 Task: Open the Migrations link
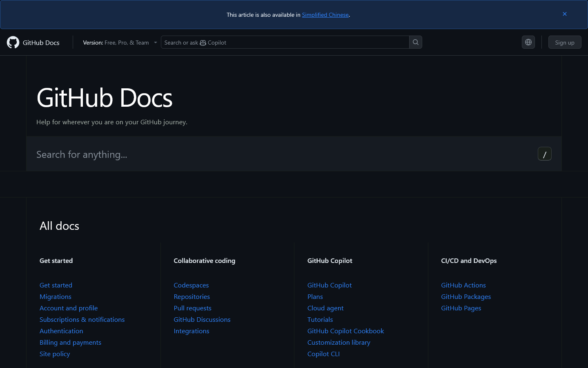56,296
